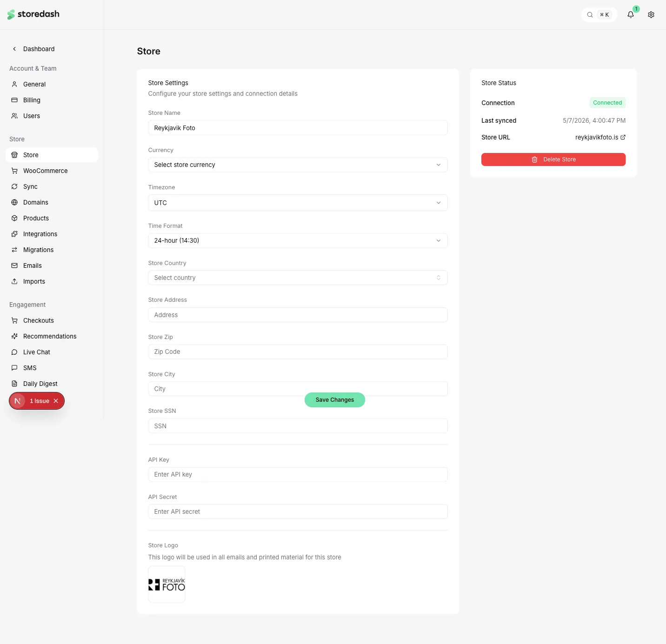Open the Timezone UTC dropdown
666x644 pixels.
click(x=298, y=203)
